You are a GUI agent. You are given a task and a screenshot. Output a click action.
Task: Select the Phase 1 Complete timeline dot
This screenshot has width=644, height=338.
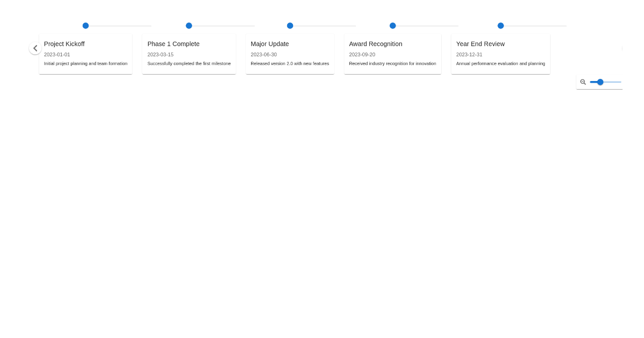(189, 26)
